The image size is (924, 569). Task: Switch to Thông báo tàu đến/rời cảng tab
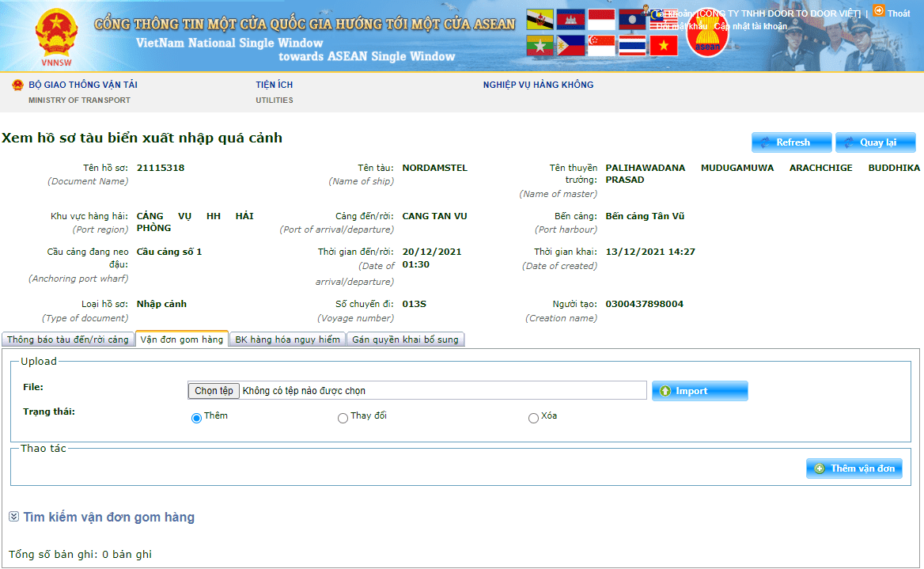point(68,340)
